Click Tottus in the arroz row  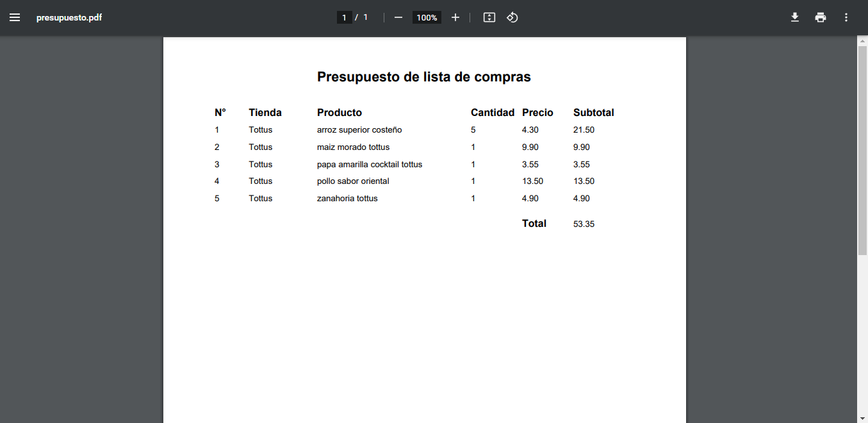(261, 129)
